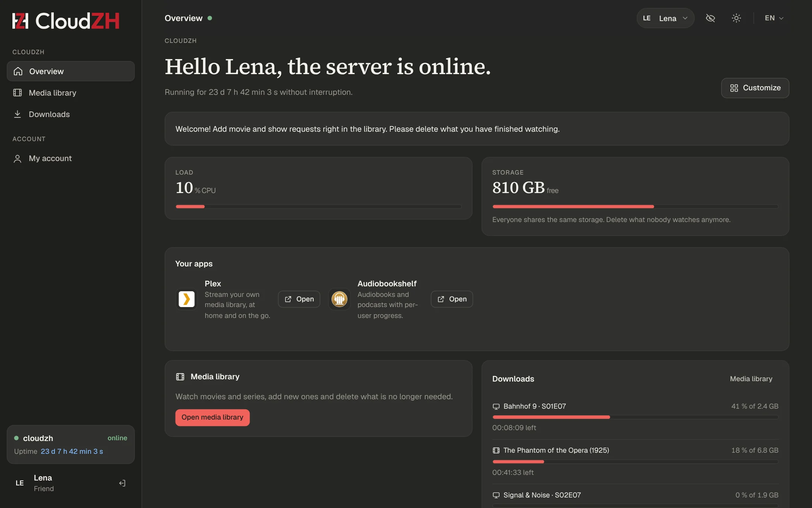Click the green online status dot beside Overview
This screenshot has height=508, width=812.
210,18
